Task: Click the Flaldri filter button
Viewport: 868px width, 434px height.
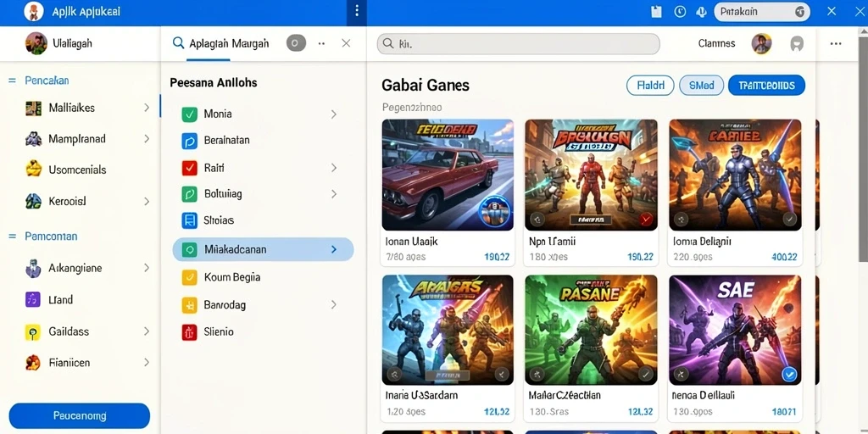Action: [650, 86]
